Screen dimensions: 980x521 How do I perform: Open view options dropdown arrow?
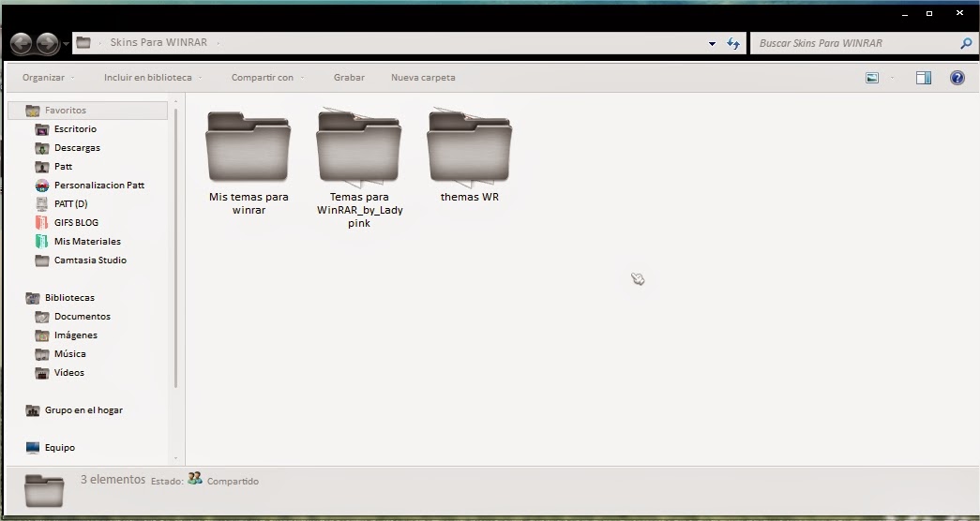(892, 78)
